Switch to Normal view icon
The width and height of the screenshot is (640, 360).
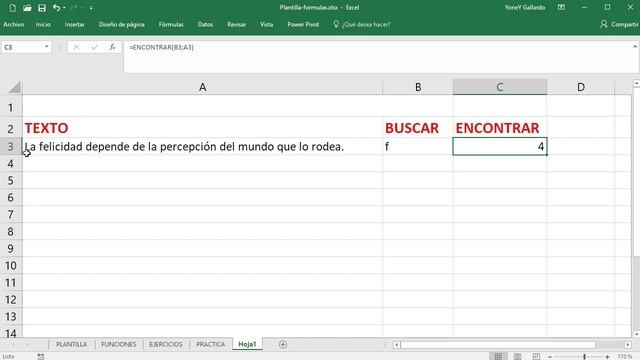point(498,356)
